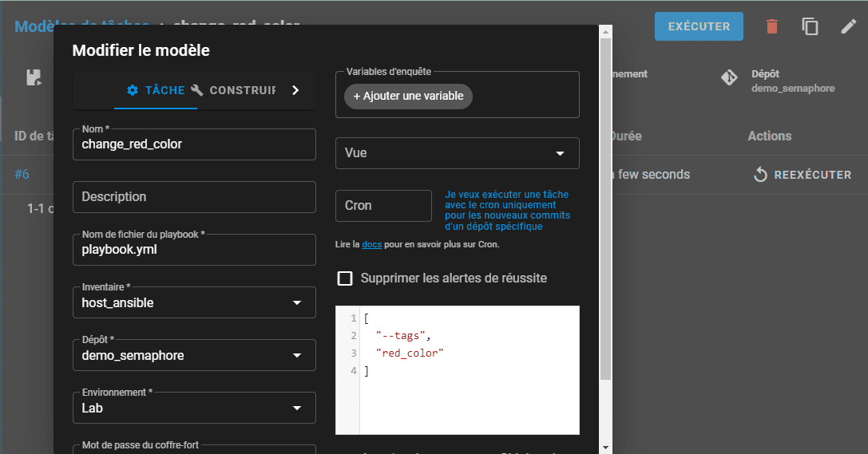Viewport: 868px width, 454px height.
Task: Show next tabs with right chevron
Action: tap(295, 90)
